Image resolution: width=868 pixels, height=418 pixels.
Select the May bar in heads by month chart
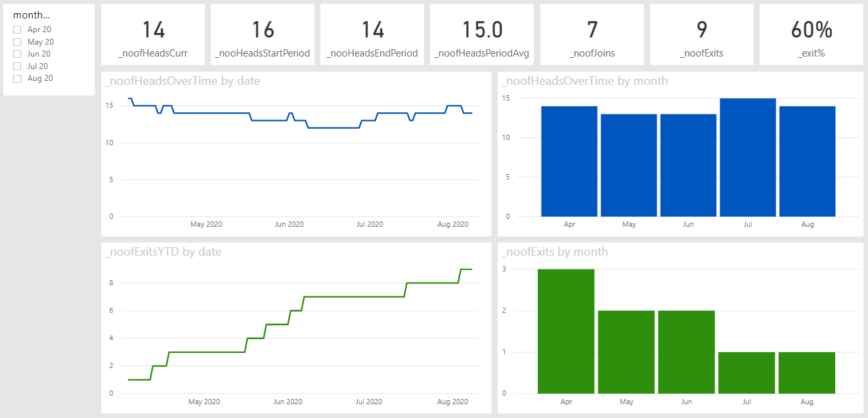(x=629, y=165)
